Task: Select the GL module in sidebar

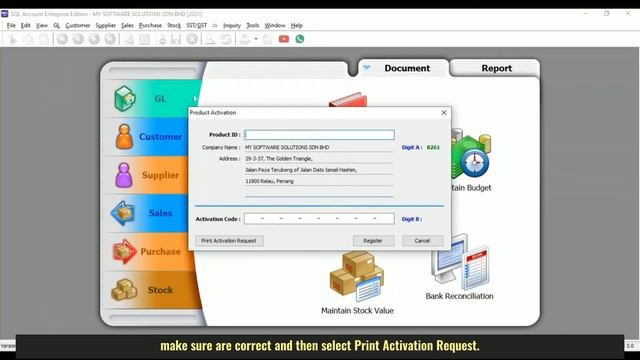Action: pyautogui.click(x=153, y=98)
